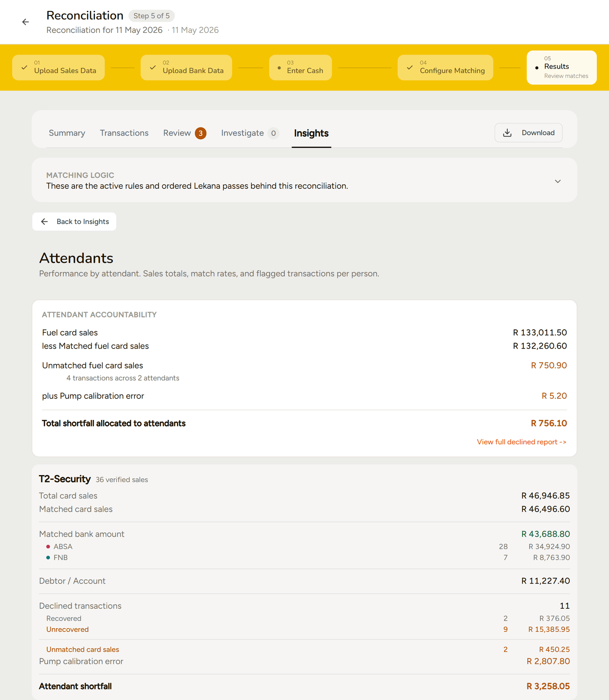Screen dimensions: 609x700
Task: Click the Download button label
Action: click(x=538, y=133)
